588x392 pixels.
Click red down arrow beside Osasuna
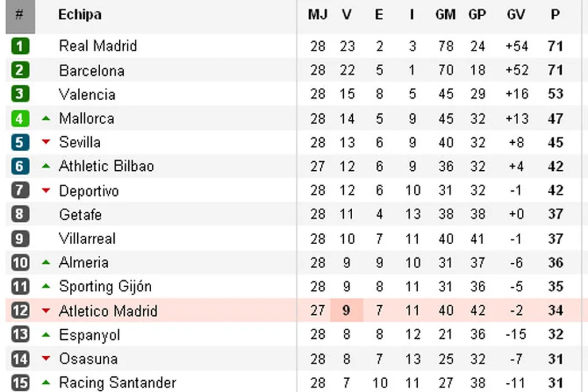pos(46,359)
